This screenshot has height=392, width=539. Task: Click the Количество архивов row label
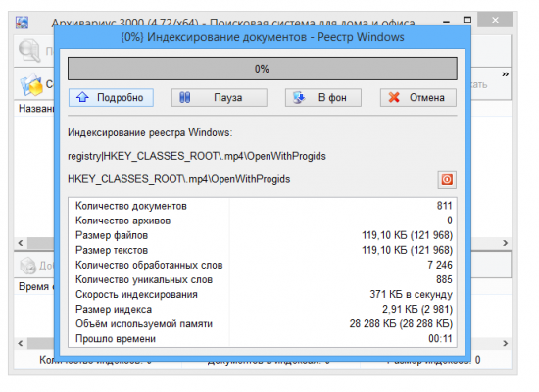click(x=122, y=220)
